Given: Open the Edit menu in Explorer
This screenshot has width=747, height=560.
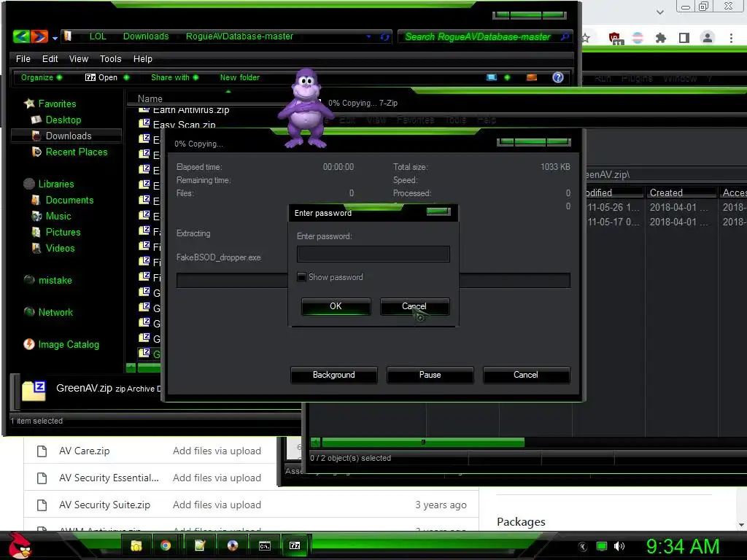Looking at the screenshot, I should (50, 58).
